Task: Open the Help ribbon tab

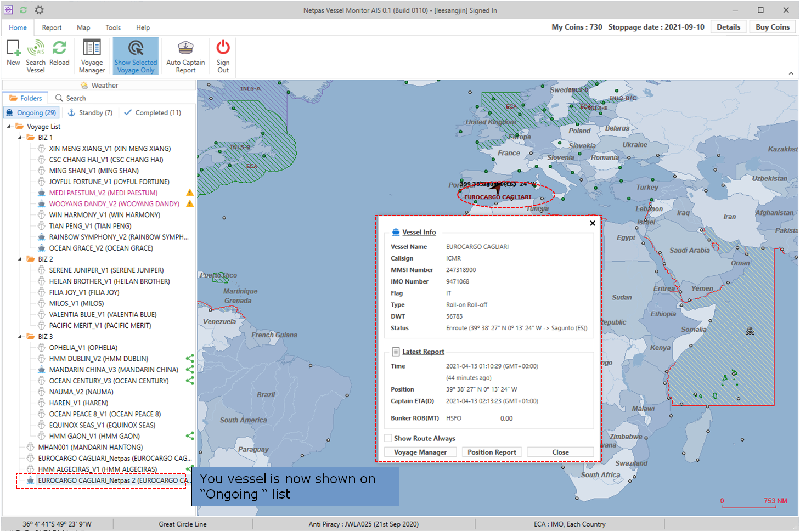Action: pyautogui.click(x=143, y=27)
